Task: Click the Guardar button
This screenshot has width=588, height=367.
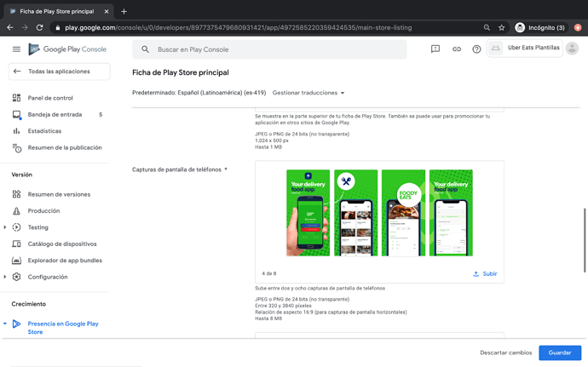Action: [560, 353]
